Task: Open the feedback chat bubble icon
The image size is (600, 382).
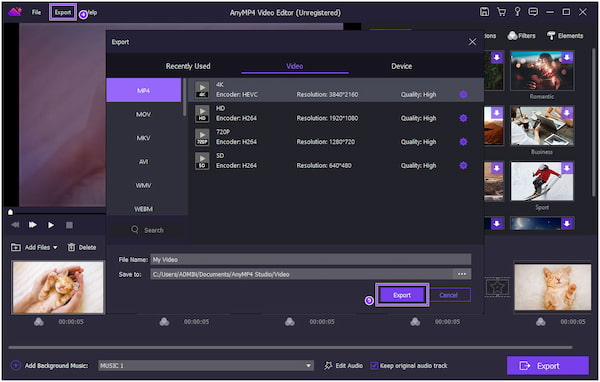Action: point(533,12)
